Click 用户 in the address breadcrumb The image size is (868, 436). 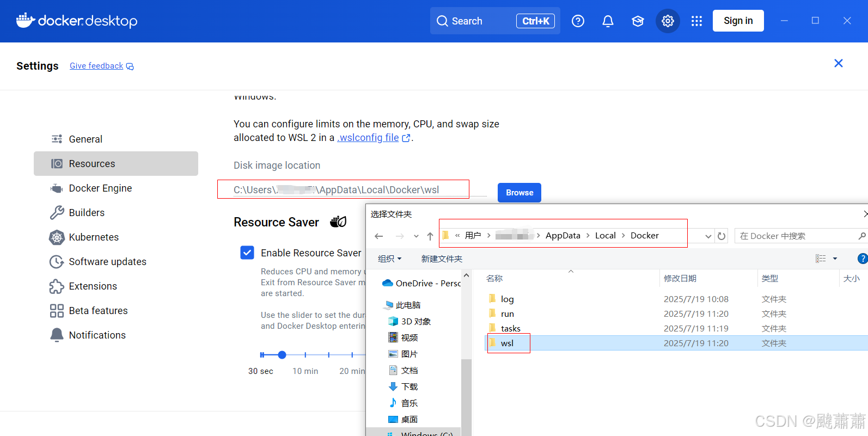tap(473, 236)
